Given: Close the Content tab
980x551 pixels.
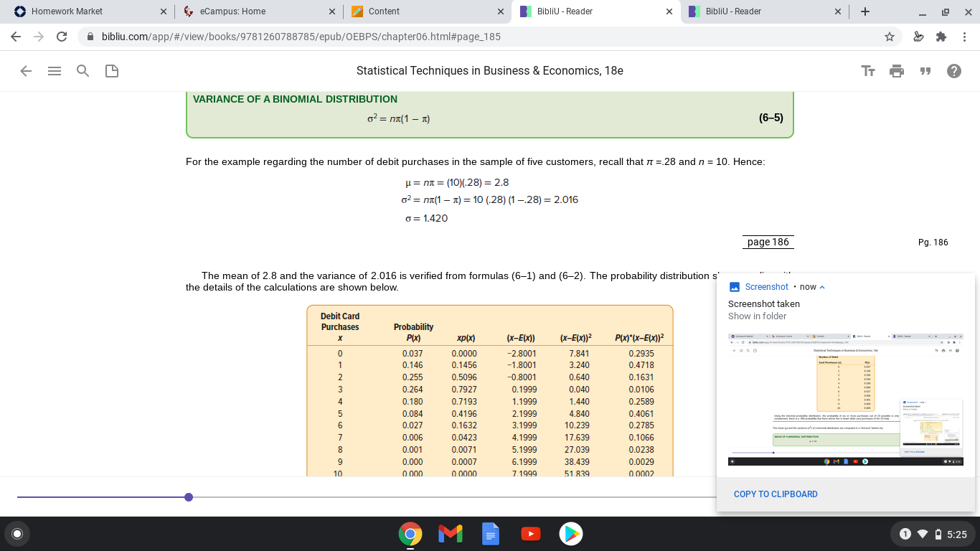Looking at the screenshot, I should (500, 11).
